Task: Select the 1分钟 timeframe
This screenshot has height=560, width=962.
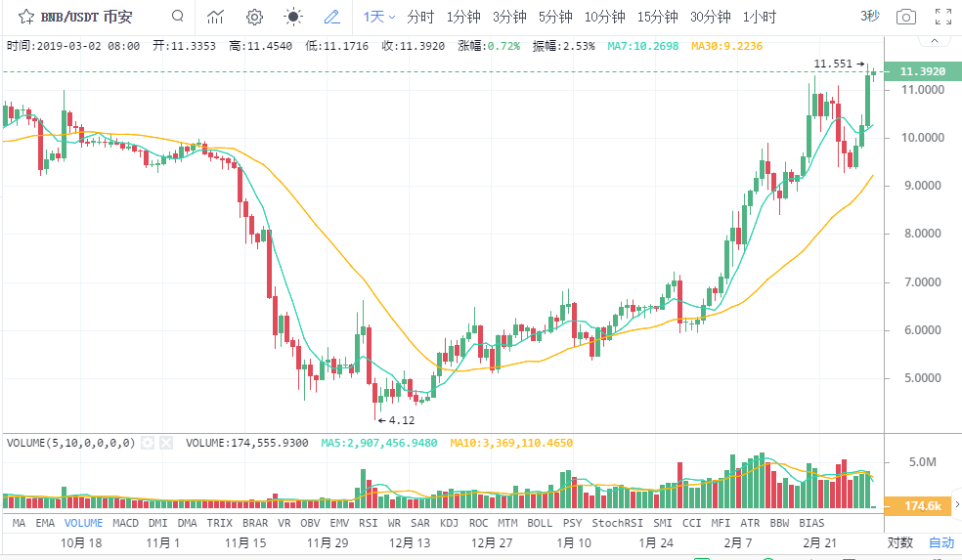Action: pyautogui.click(x=463, y=17)
